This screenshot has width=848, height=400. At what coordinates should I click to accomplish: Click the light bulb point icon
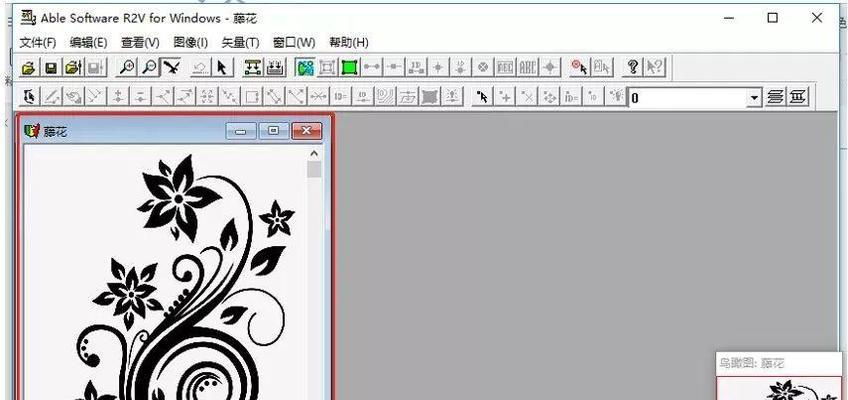coord(615,97)
